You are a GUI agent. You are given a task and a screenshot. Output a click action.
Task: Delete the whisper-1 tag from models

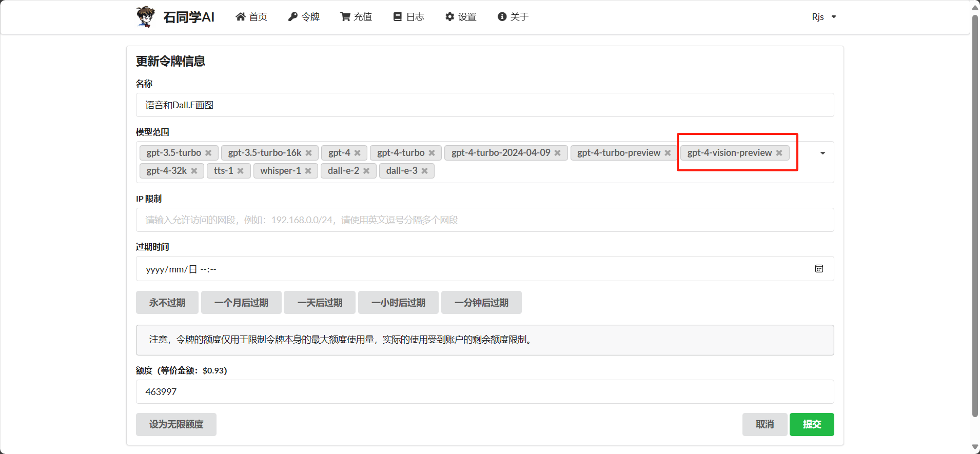point(308,171)
